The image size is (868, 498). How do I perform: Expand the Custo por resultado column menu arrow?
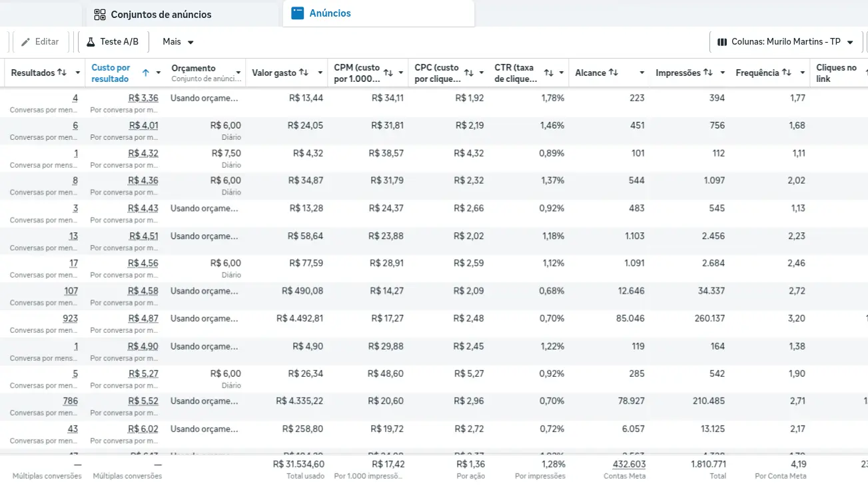tap(158, 73)
